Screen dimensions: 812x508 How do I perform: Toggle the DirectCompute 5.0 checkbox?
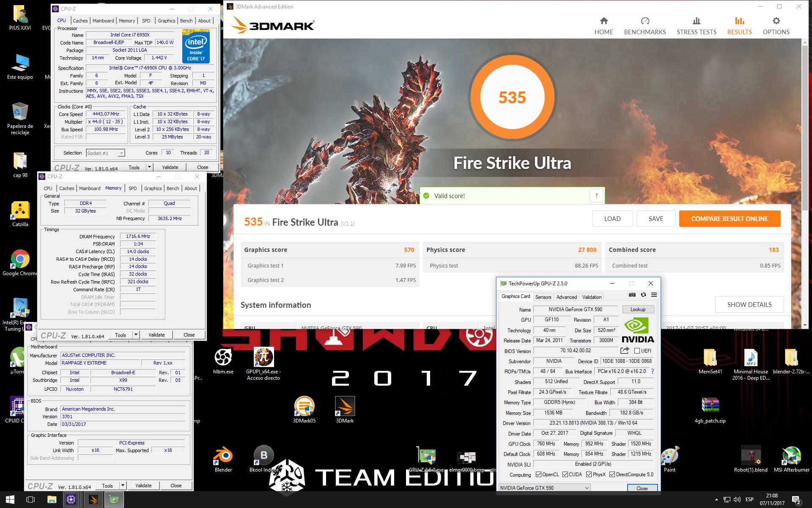tap(612, 475)
